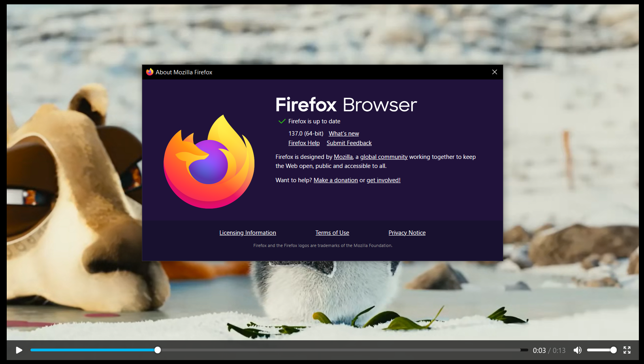Open the What's new link
Viewport: 644px width, 364px height.
[x=344, y=134]
